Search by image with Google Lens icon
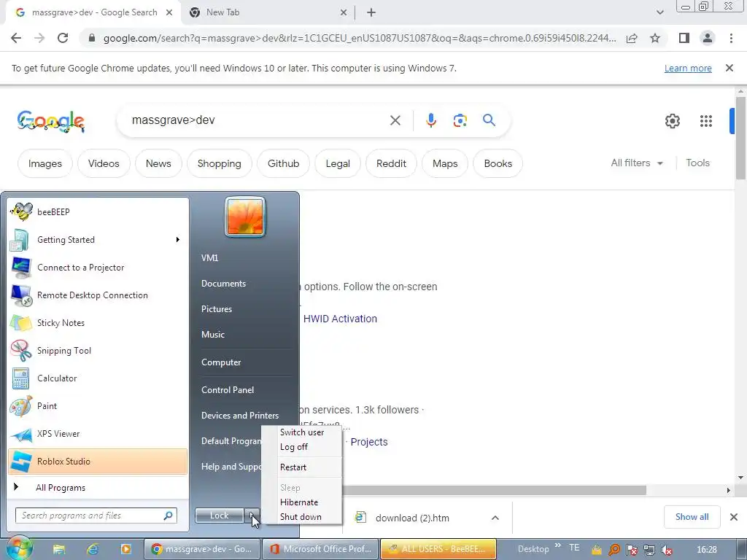The height and width of the screenshot is (560, 747). click(x=460, y=120)
